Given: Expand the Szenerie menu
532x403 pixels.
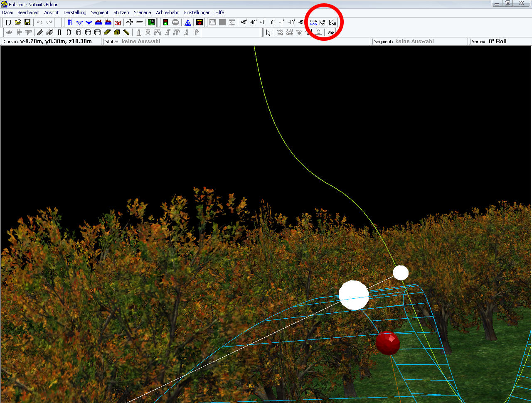Looking at the screenshot, I should [142, 12].
